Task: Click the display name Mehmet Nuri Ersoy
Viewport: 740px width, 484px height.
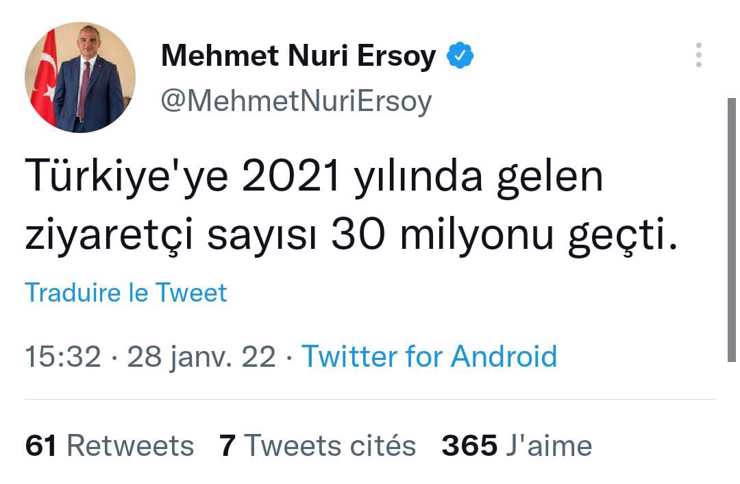Action: [298, 57]
